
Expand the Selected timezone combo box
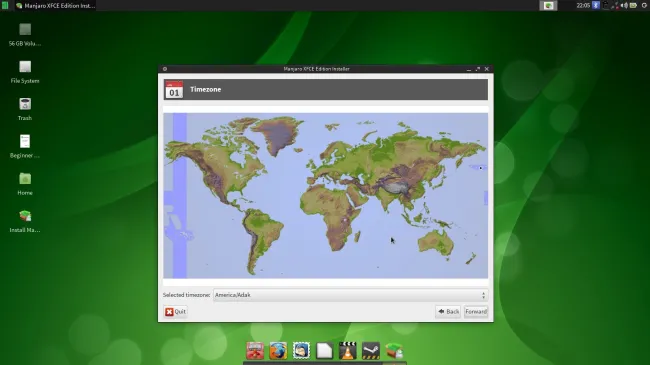[x=350, y=295]
